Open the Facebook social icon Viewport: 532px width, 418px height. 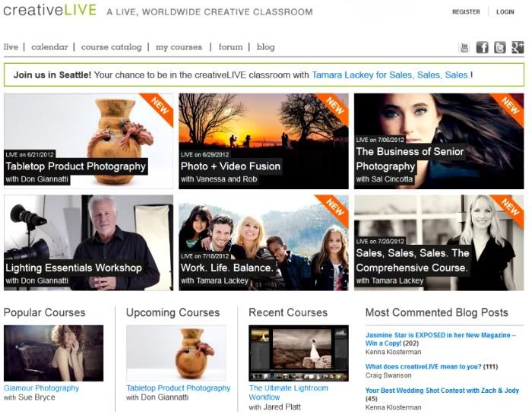(x=482, y=47)
